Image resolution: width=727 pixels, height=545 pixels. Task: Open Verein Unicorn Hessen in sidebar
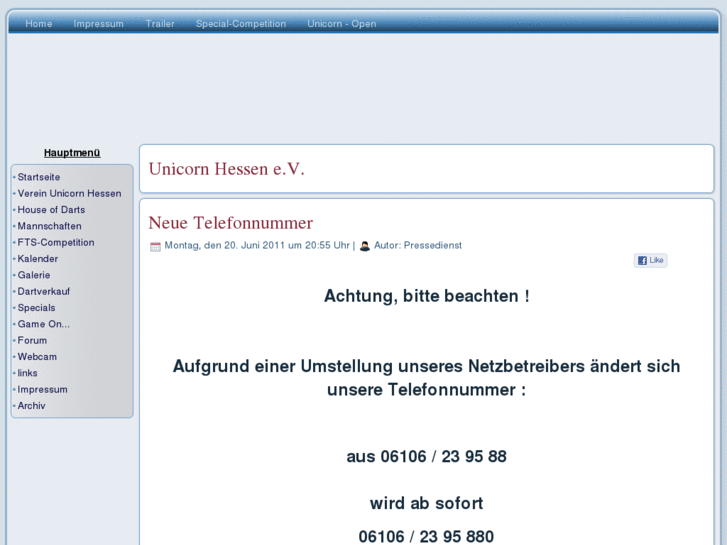(70, 193)
